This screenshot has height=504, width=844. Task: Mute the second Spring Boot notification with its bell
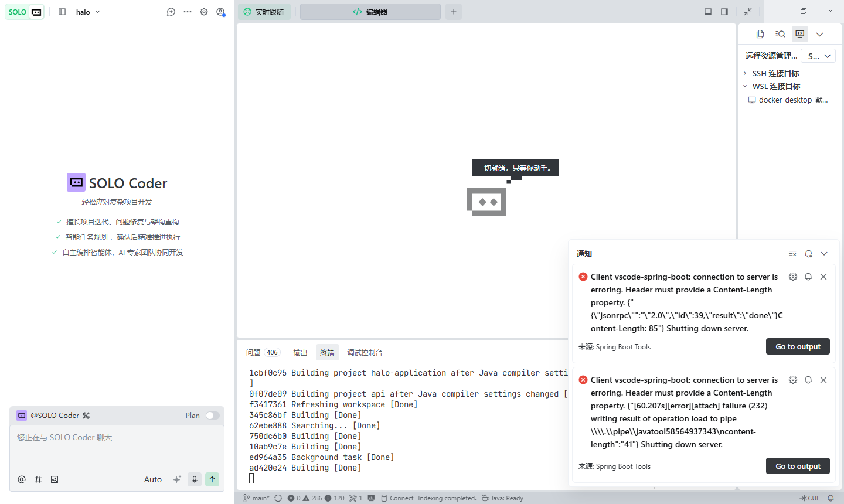[x=808, y=380]
